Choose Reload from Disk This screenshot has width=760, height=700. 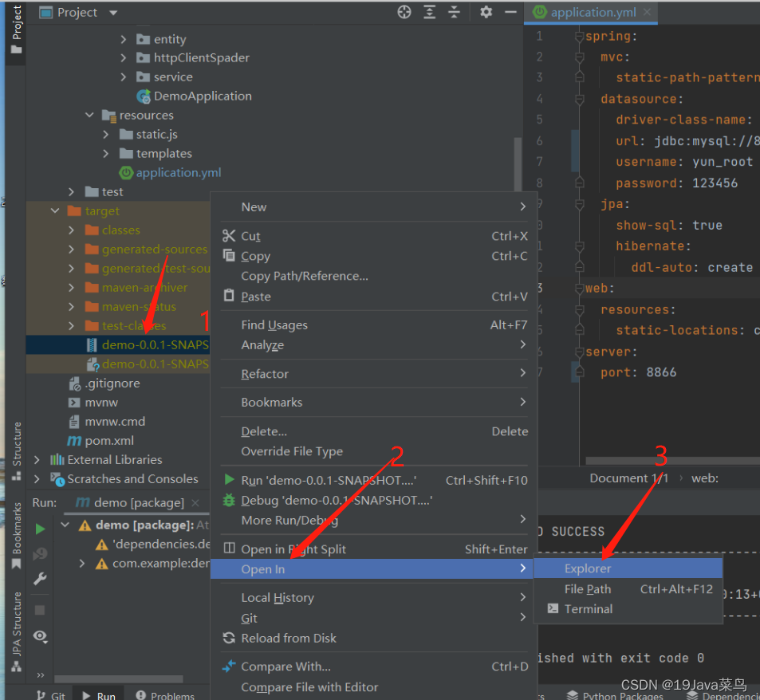[x=374, y=638]
